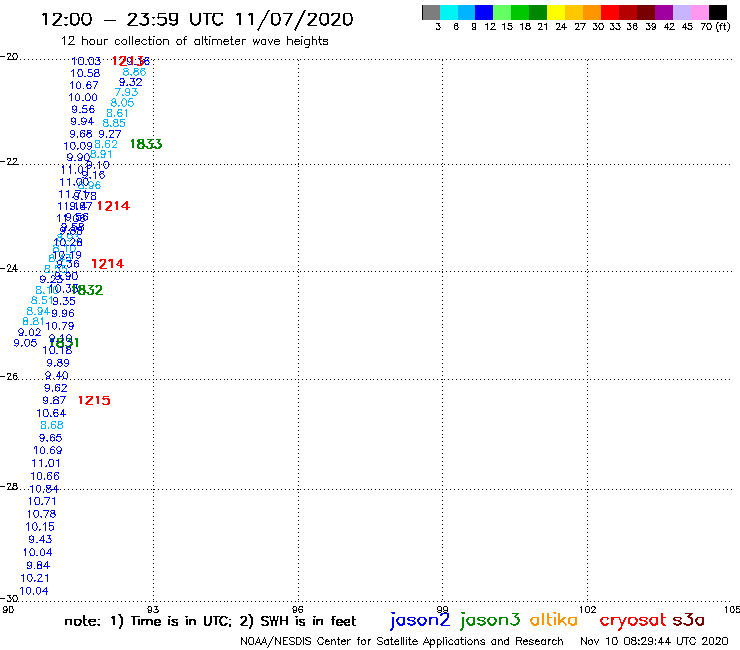Click the wave height value 10.03
This screenshot has width=740, height=650.
pos(86,61)
